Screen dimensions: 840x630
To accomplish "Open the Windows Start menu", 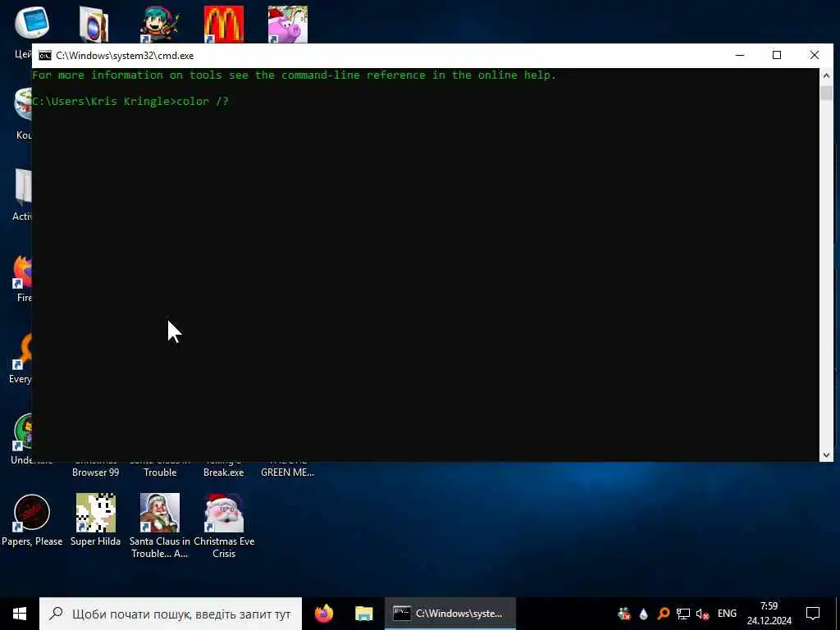I will (x=20, y=614).
